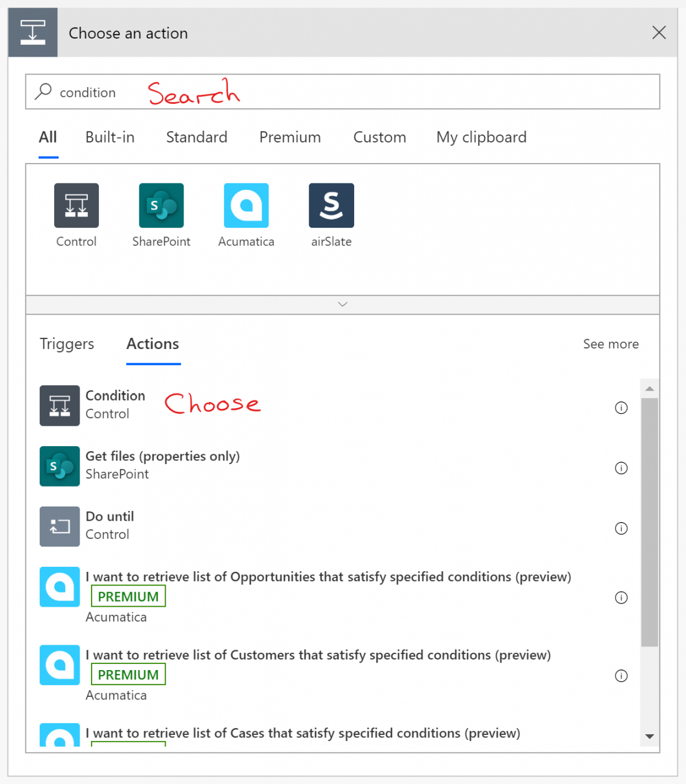Show info for Condition action

click(x=621, y=408)
